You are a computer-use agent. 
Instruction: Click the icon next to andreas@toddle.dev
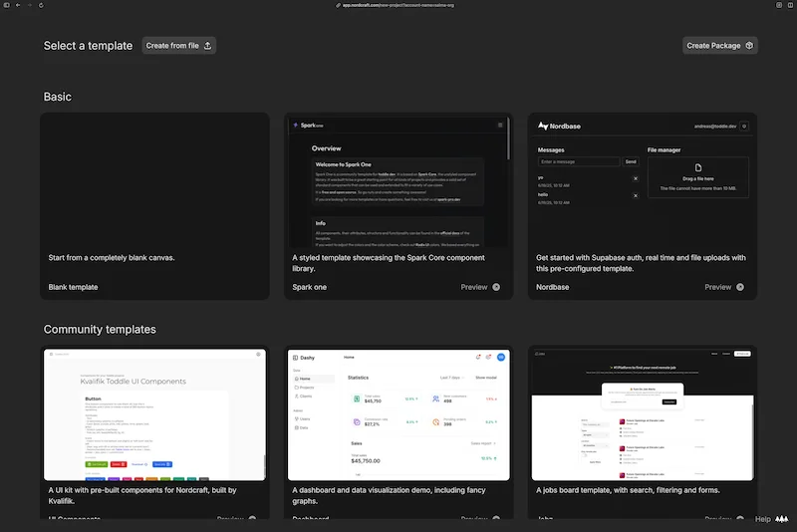tap(744, 126)
